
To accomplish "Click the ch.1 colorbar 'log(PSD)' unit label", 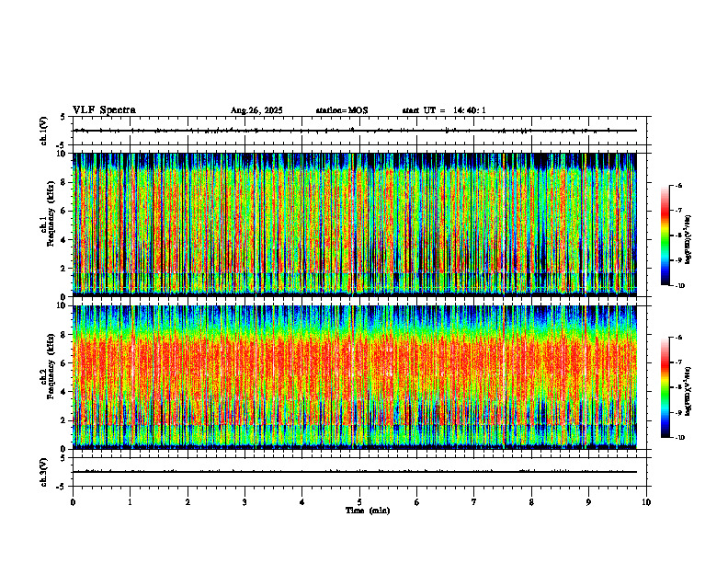I will (688, 240).
